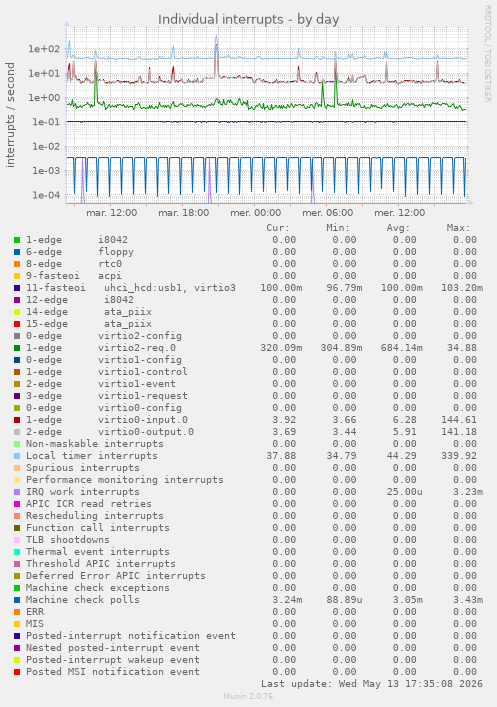Click the 'uhci_hcd:usb1, virtio3' legend label
Viewport: 497px width, 707px height.
coord(170,288)
